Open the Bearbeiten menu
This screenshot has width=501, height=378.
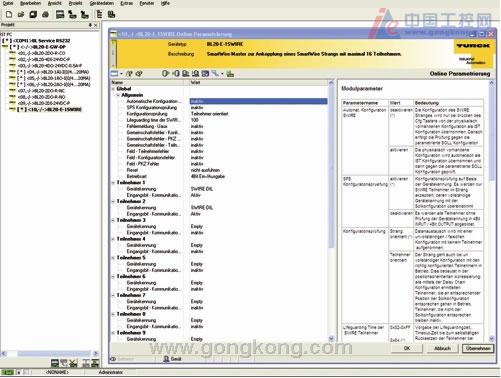point(31,3)
